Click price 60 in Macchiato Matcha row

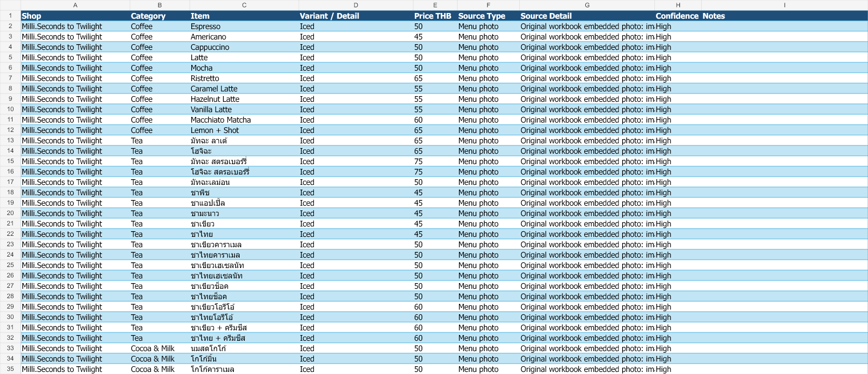pyautogui.click(x=435, y=120)
